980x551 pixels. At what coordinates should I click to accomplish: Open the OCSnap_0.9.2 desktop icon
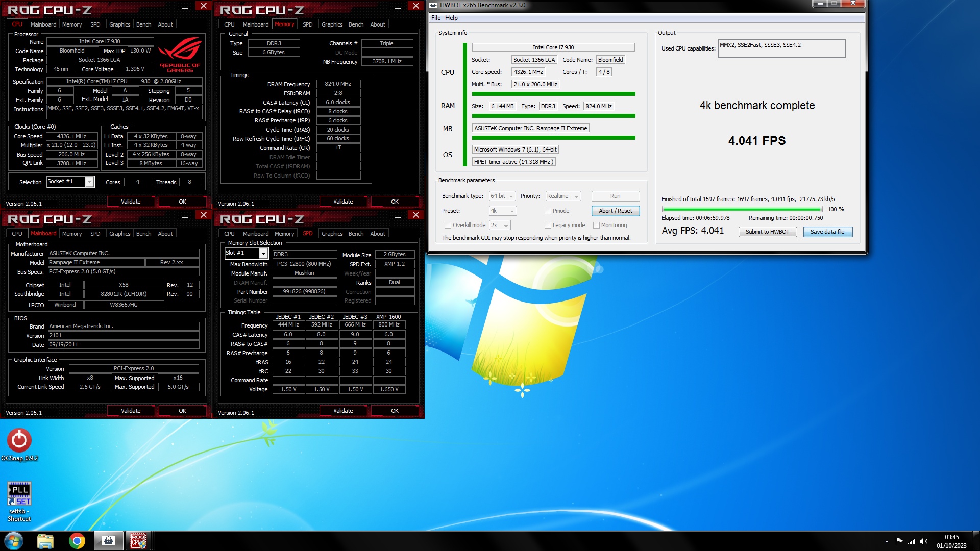[19, 444]
